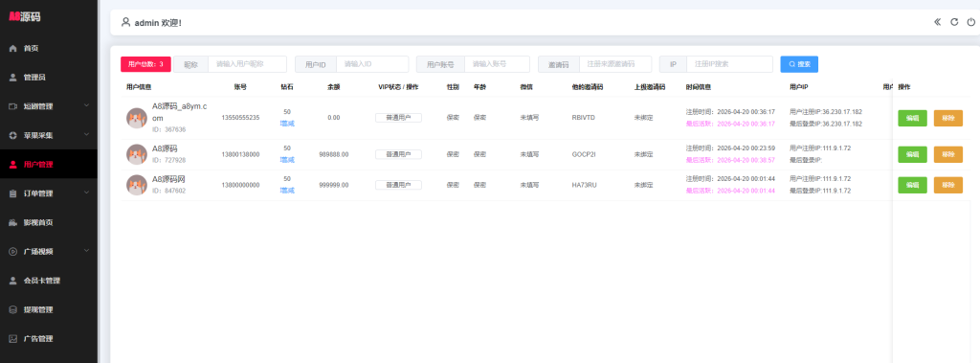Click 普通用户 VIP status for user 727928
The image size is (980, 363).
[398, 154]
